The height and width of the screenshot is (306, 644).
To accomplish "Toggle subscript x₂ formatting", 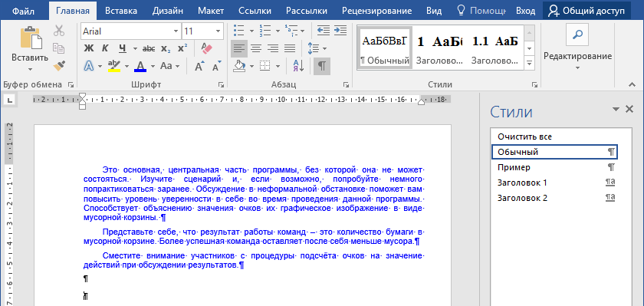I will click(166, 48).
